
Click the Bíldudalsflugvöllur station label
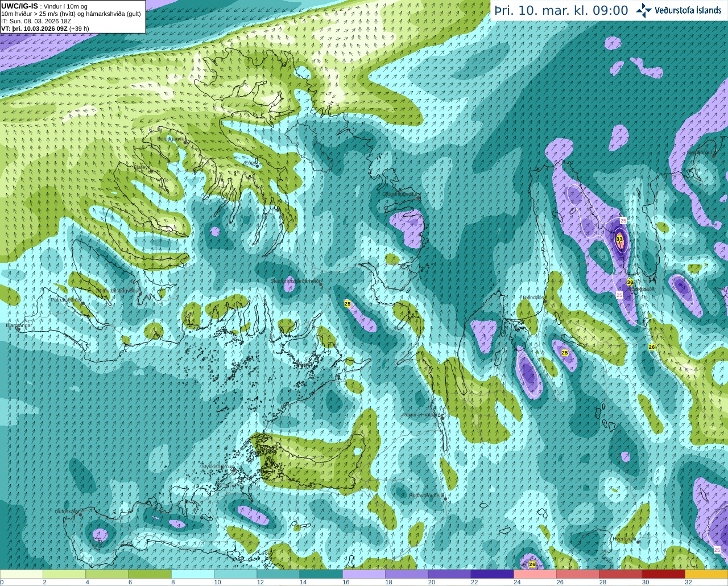click(118, 290)
